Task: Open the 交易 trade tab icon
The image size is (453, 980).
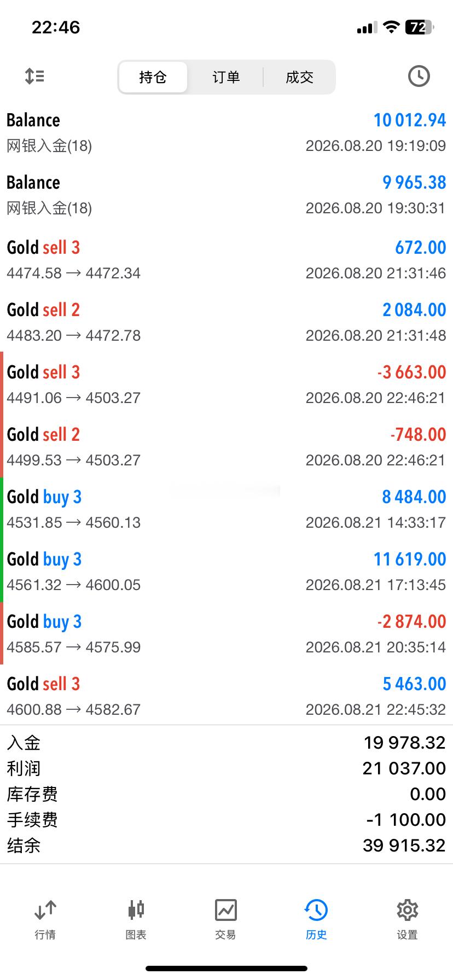Action: pyautogui.click(x=225, y=910)
